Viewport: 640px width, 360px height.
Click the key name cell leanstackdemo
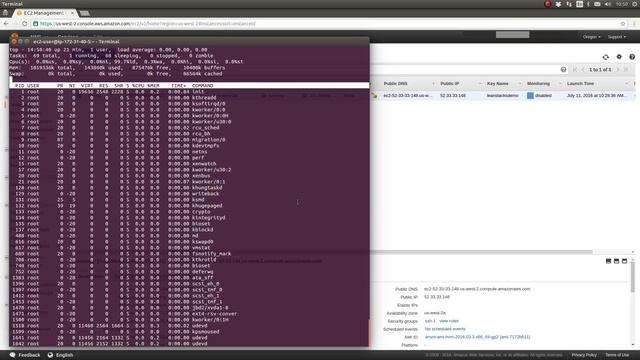(502, 96)
